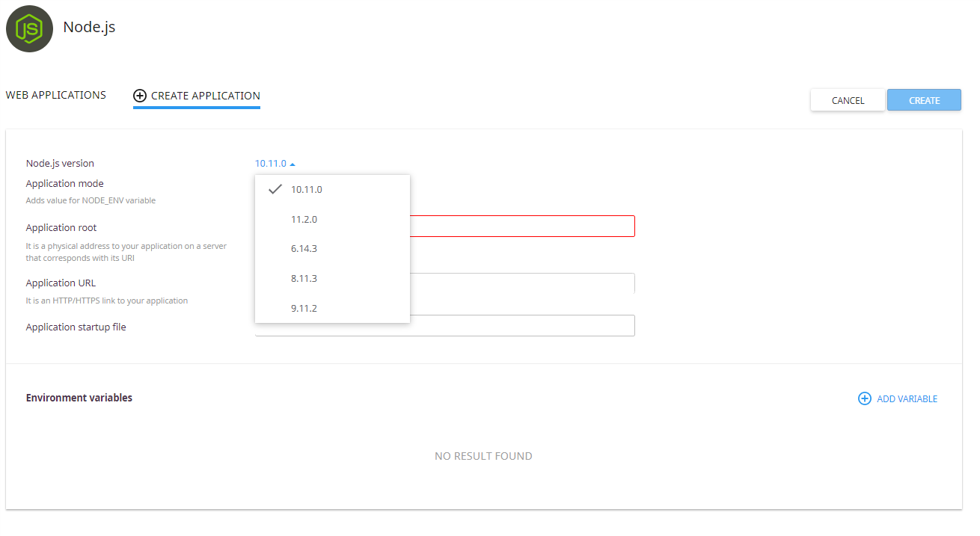Viewport: 980px width, 536px height.
Task: Click the Node.js page title
Action: [89, 27]
